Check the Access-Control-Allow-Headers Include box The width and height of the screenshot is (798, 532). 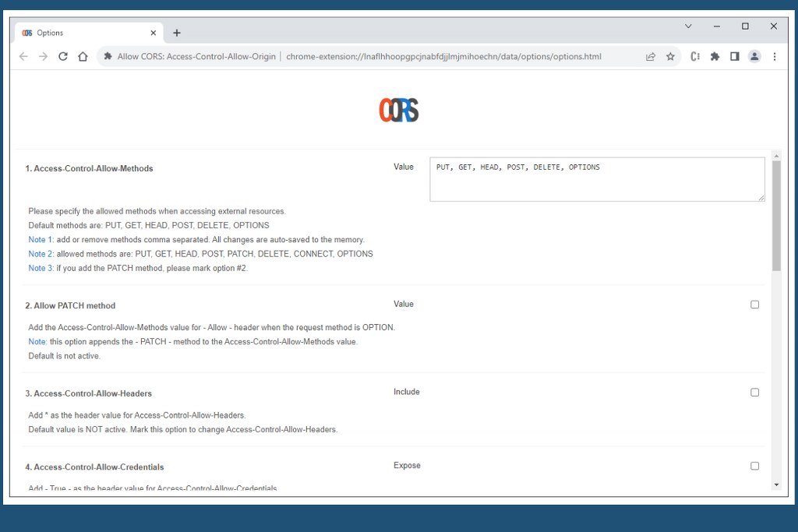[754, 392]
